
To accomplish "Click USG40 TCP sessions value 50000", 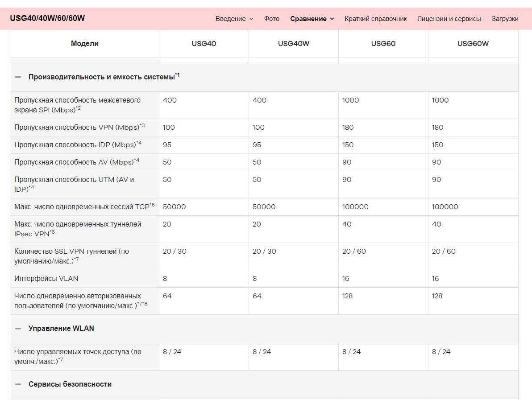I will [x=175, y=206].
